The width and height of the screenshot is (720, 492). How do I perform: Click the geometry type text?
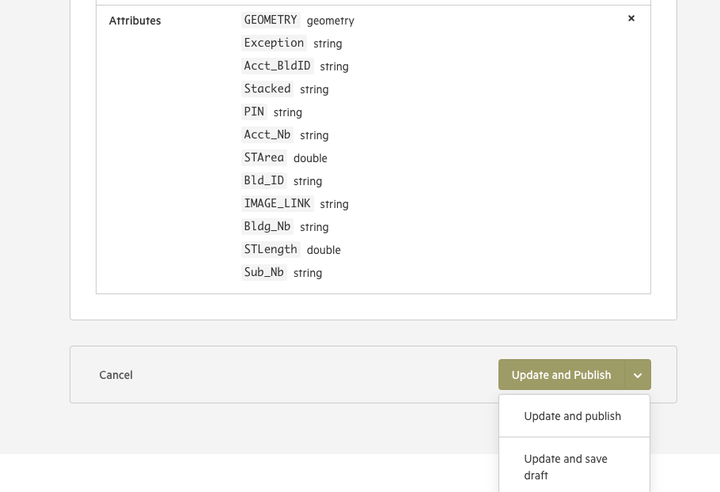(x=331, y=21)
